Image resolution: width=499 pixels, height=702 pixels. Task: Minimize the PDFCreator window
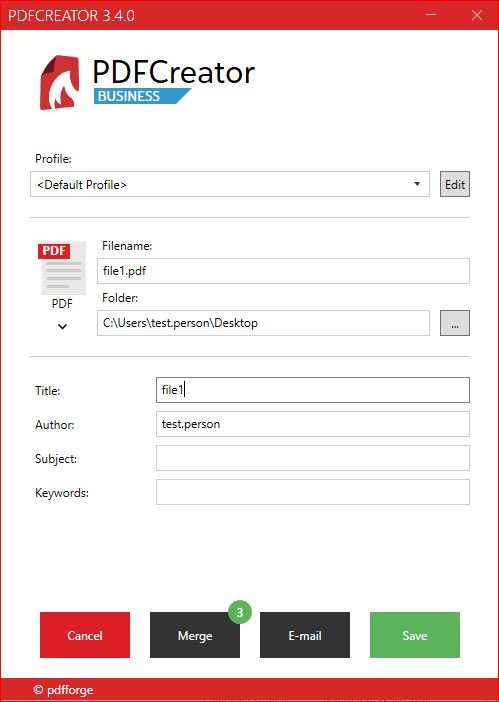click(431, 15)
